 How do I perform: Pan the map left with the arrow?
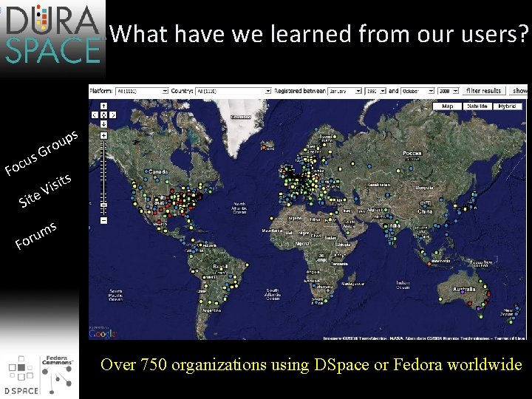95,115
